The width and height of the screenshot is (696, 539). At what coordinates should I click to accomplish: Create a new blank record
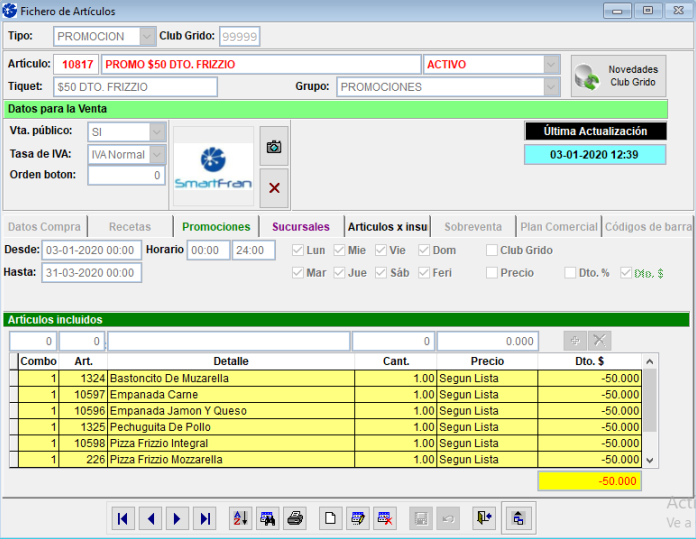click(330, 518)
